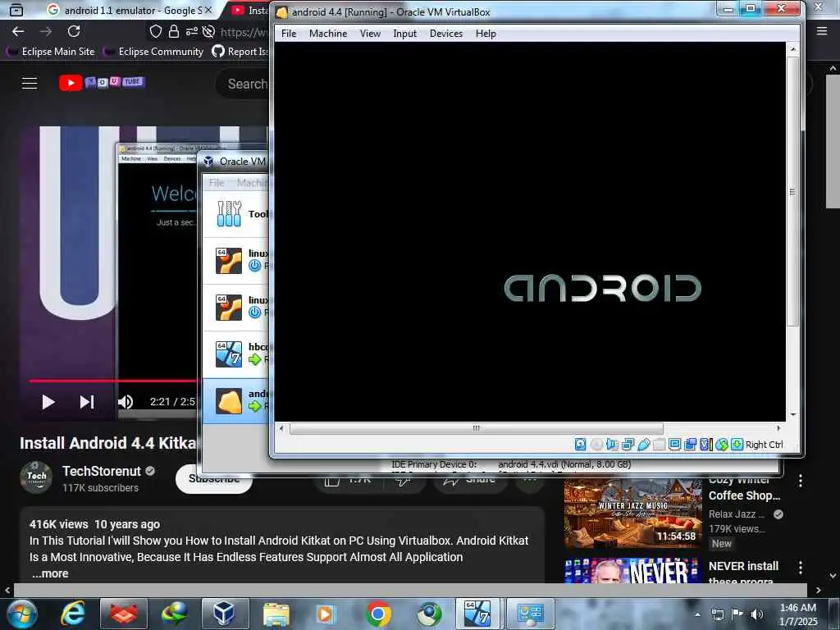The height and width of the screenshot is (630, 840).
Task: Click the USB devices icon in VM status bar
Action: click(643, 444)
